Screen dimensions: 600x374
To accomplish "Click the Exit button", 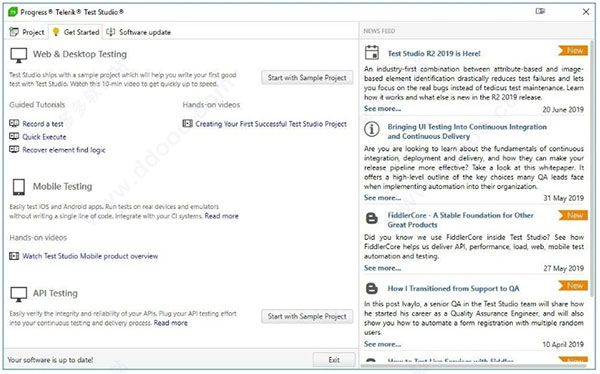I will point(334,360).
